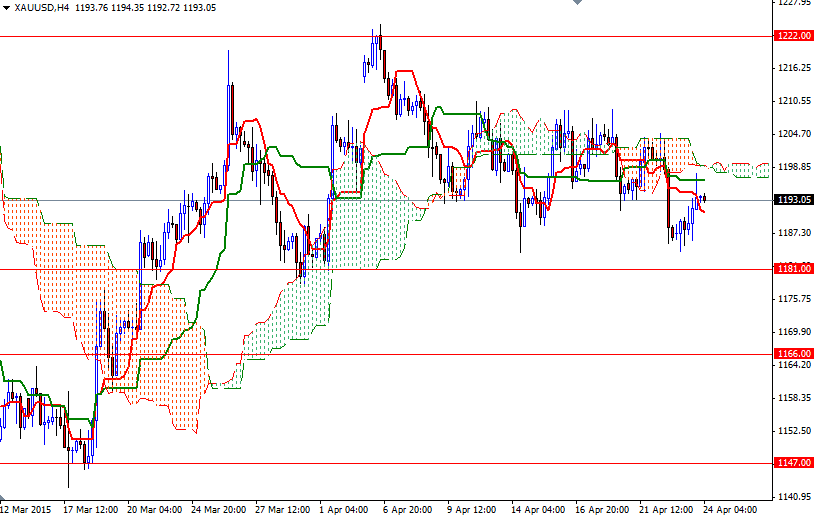Click the red 1181.00 price label
Viewport: 814px width, 516px height.
click(x=792, y=269)
